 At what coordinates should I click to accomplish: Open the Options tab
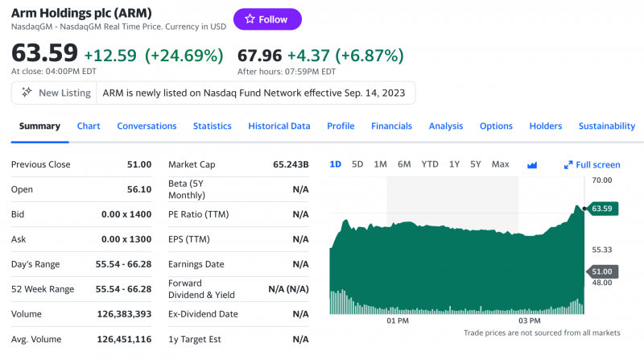click(496, 126)
